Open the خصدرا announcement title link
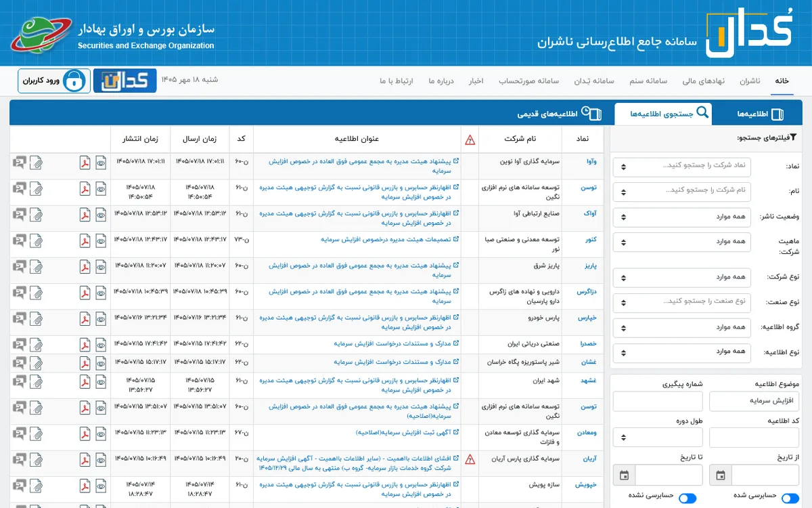This screenshot has height=508, width=812. coord(397,344)
